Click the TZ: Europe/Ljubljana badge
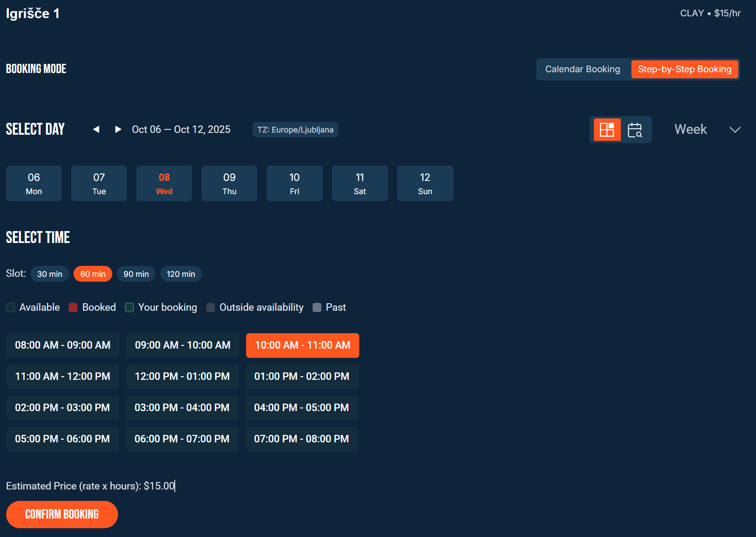 [295, 129]
